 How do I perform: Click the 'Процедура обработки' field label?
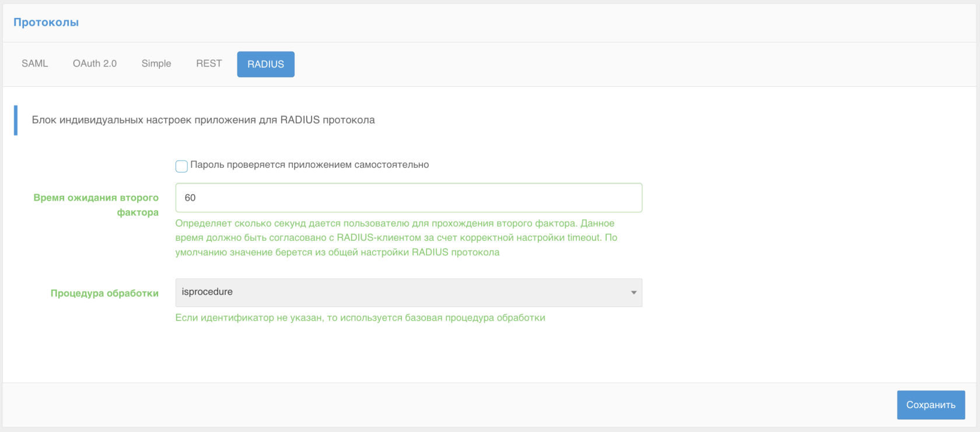pos(104,293)
